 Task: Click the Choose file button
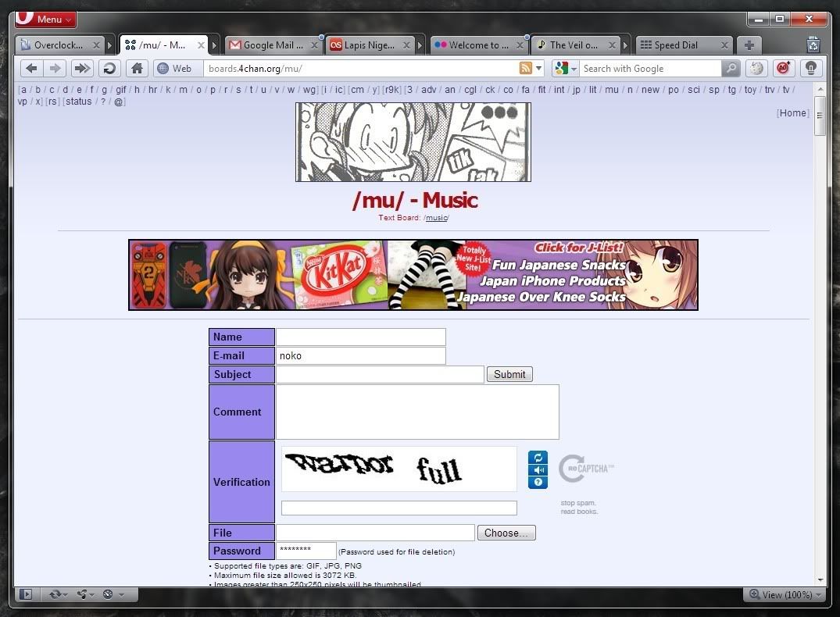(x=506, y=533)
